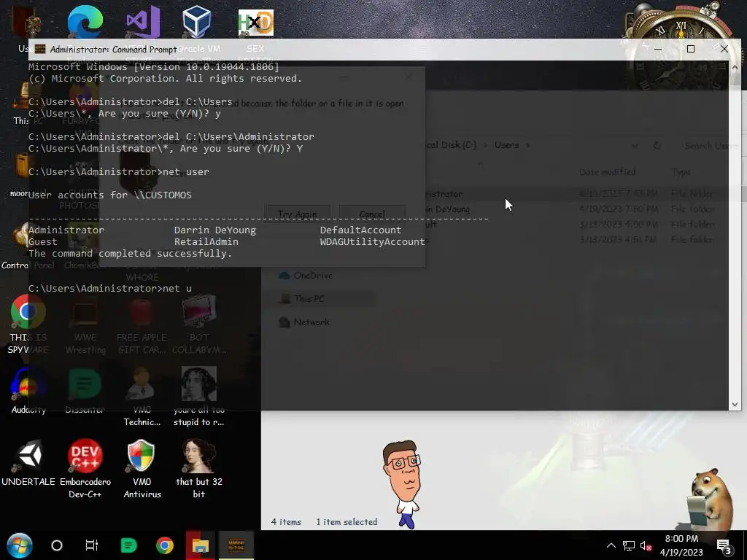
Task: Click the hamster character holding paper
Action: (x=709, y=499)
